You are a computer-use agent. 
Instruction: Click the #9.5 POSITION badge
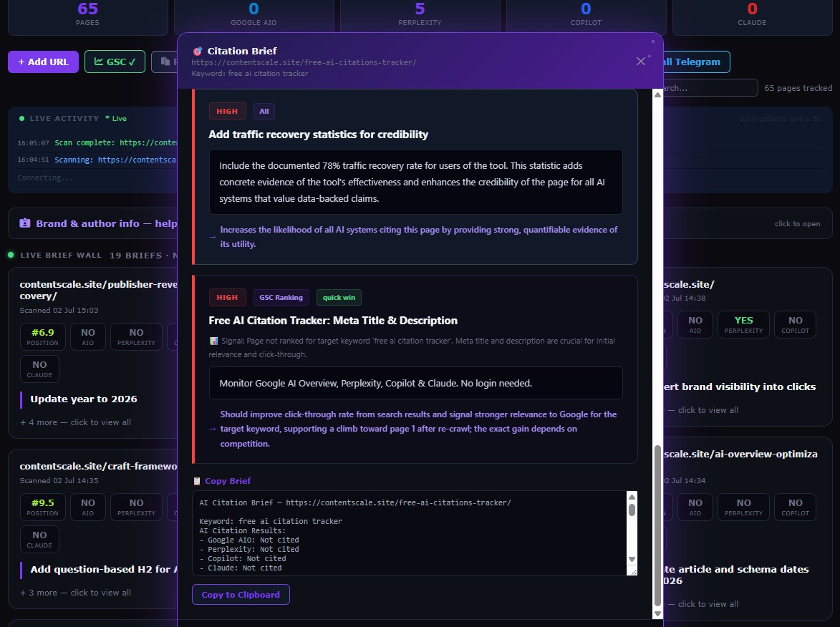tap(43, 507)
